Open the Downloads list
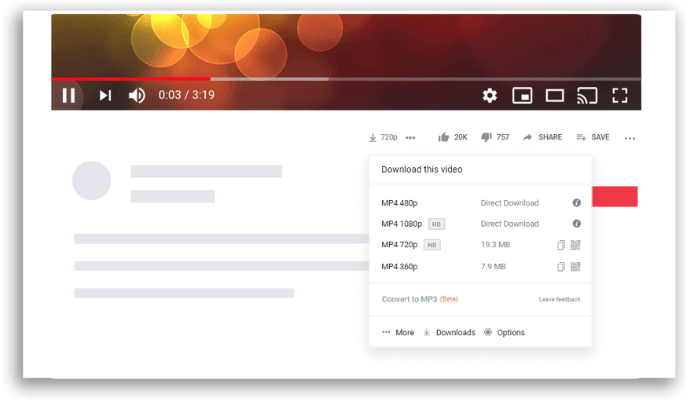Image resolution: width=700 pixels, height=400 pixels. click(x=449, y=333)
